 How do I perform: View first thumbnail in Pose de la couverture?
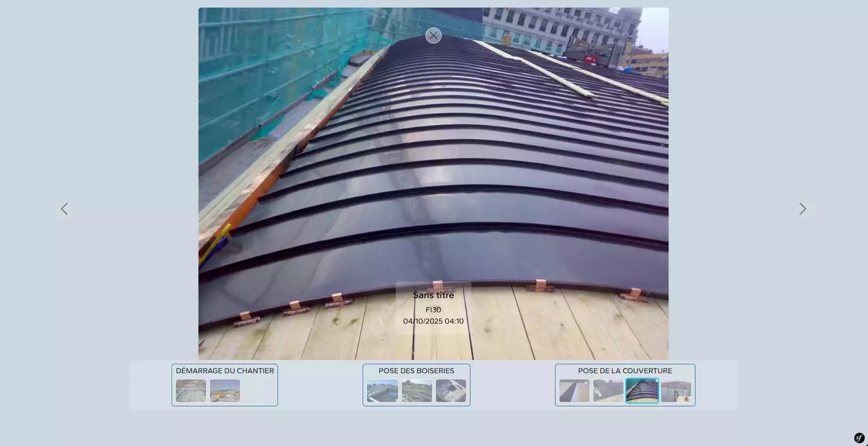[x=574, y=391]
